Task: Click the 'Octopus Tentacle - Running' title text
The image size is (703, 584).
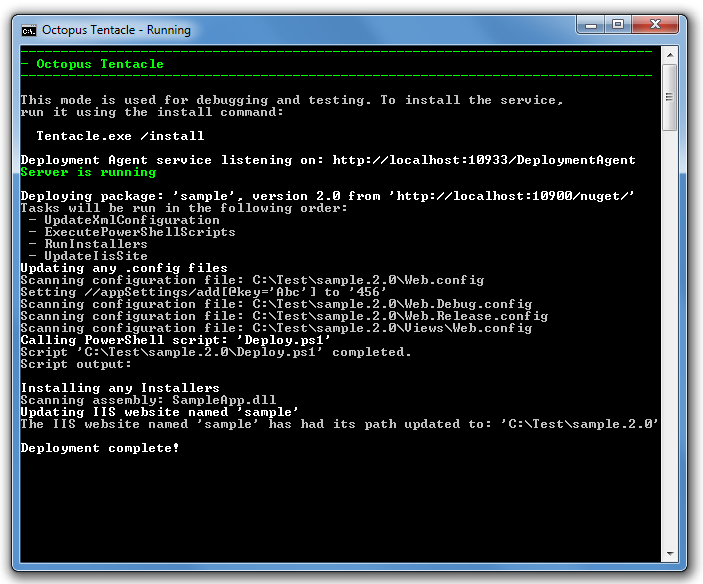Action: pos(116,30)
